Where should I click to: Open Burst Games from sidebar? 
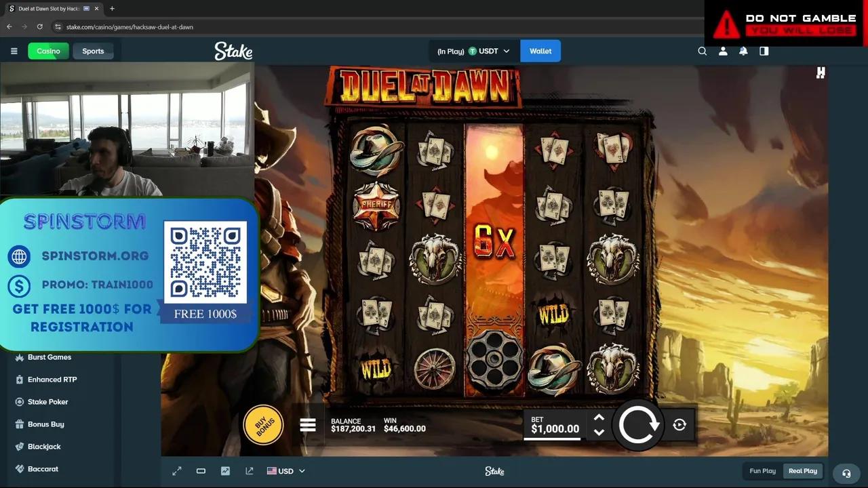pos(50,357)
